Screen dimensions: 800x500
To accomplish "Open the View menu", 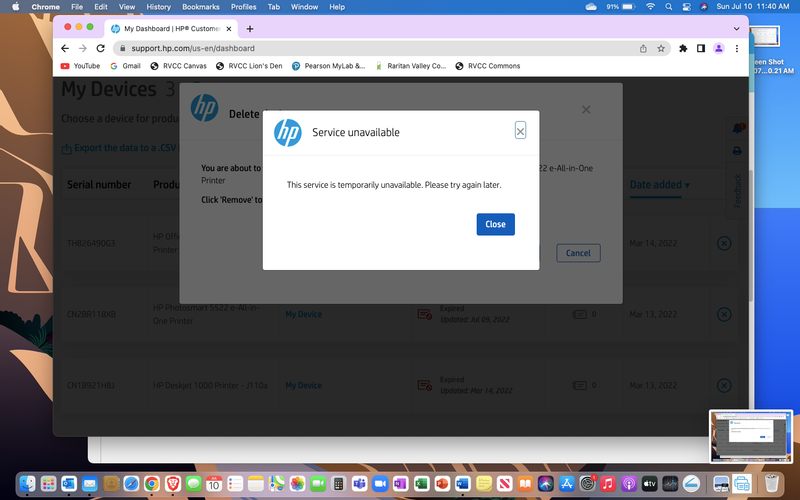I will click(x=127, y=7).
